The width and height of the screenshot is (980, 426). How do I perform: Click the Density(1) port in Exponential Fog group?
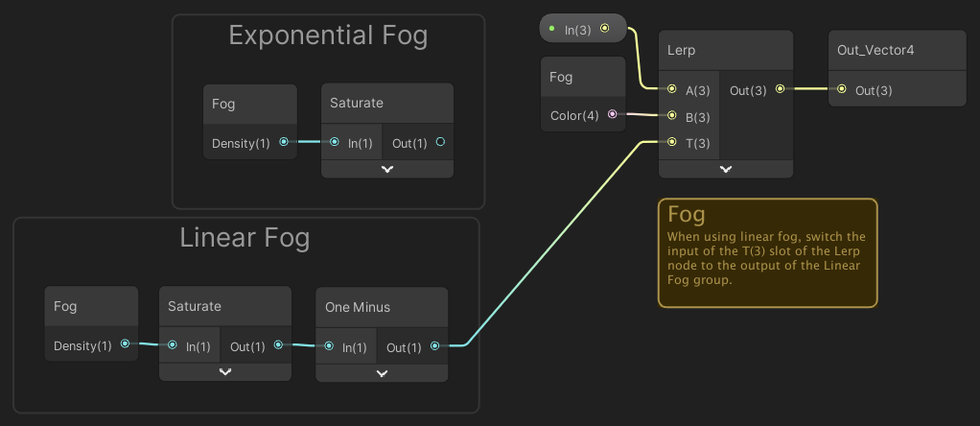283,142
